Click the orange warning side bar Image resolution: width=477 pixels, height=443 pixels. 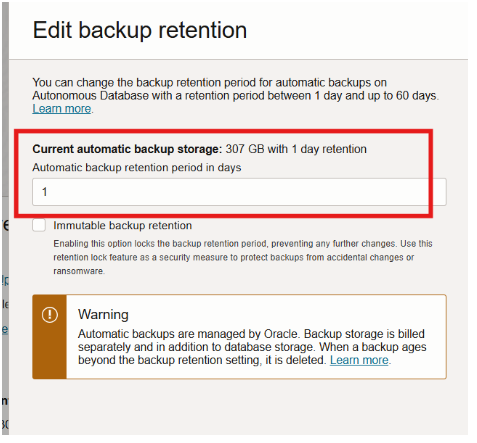(49, 337)
